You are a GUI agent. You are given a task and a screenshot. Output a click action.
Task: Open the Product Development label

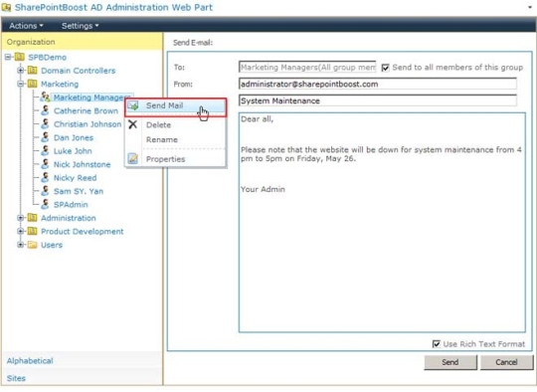coord(83,231)
